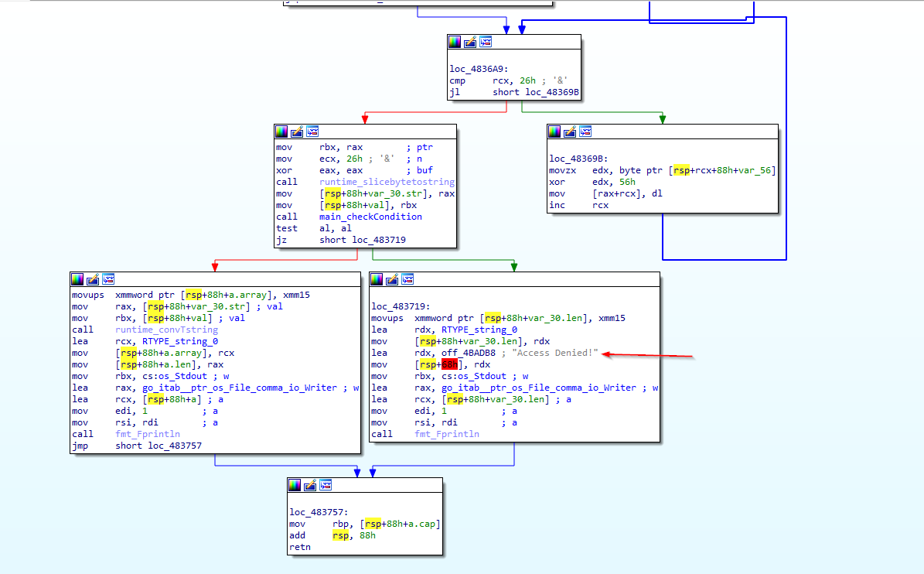Click third graph icon on loc_483757 node

point(326,485)
